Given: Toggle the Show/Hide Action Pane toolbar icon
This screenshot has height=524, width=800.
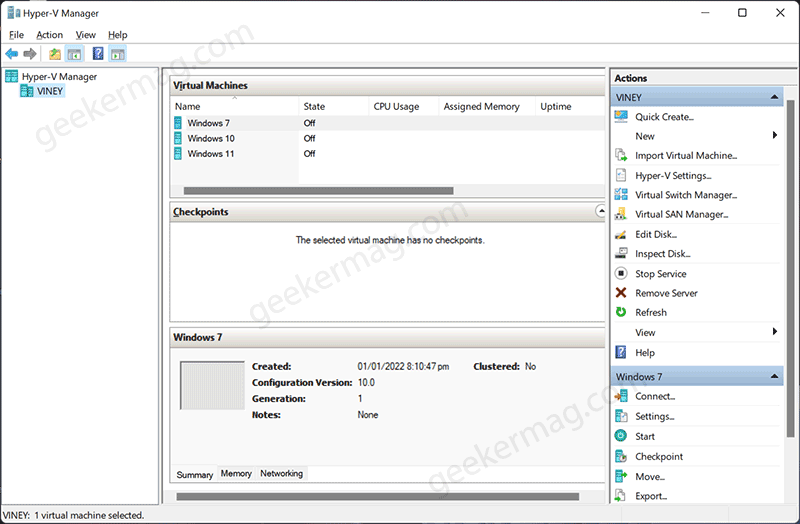Looking at the screenshot, I should pyautogui.click(x=117, y=54).
